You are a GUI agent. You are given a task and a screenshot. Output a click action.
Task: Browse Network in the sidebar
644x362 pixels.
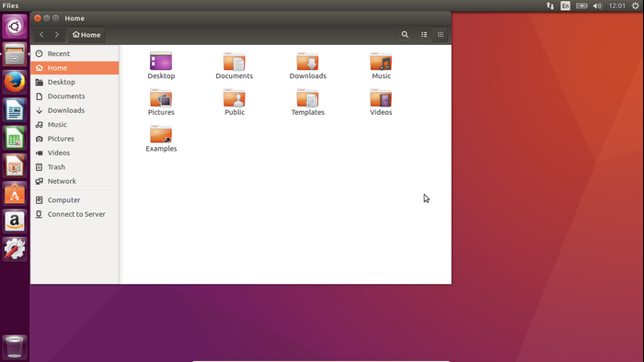(75, 181)
